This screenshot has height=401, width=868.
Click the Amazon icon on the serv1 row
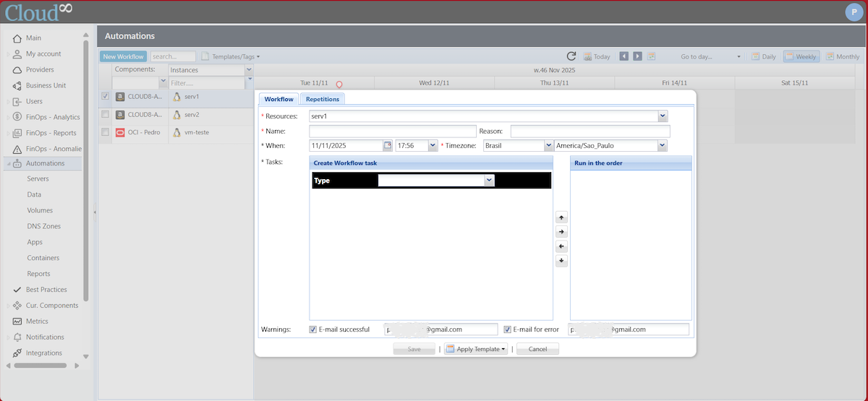click(120, 96)
